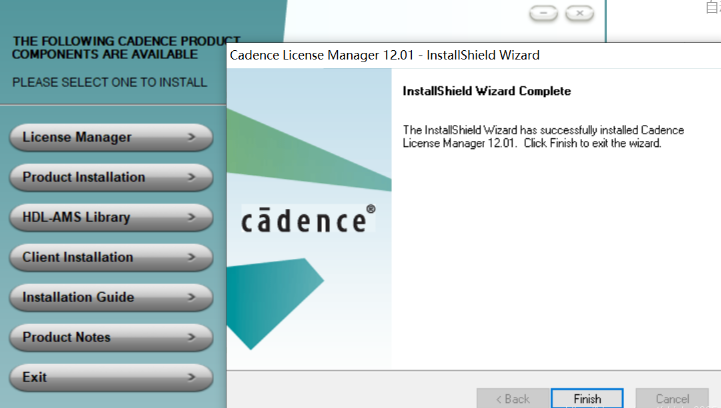Click the arrow beside Installation Guide
This screenshot has width=721, height=408.
coord(191,297)
